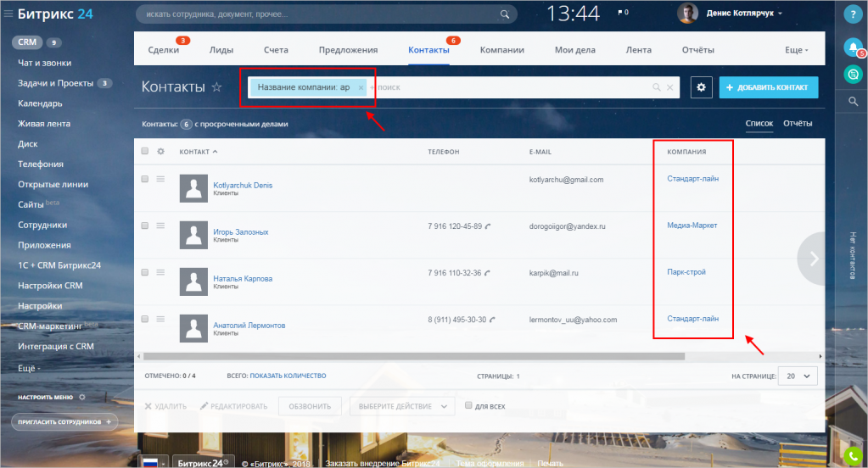This screenshot has height=468, width=868.
Task: Open the language flag dropdown in footer
Action: click(x=154, y=462)
